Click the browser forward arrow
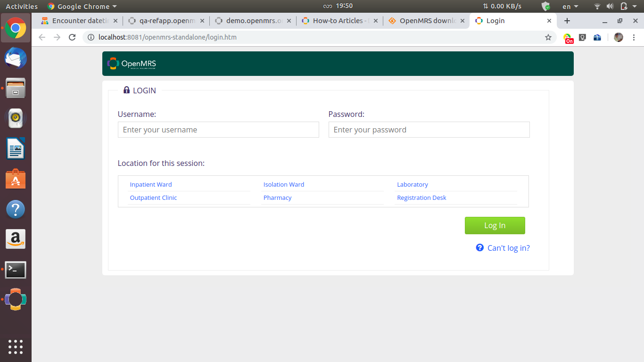This screenshot has height=362, width=644. [x=57, y=37]
